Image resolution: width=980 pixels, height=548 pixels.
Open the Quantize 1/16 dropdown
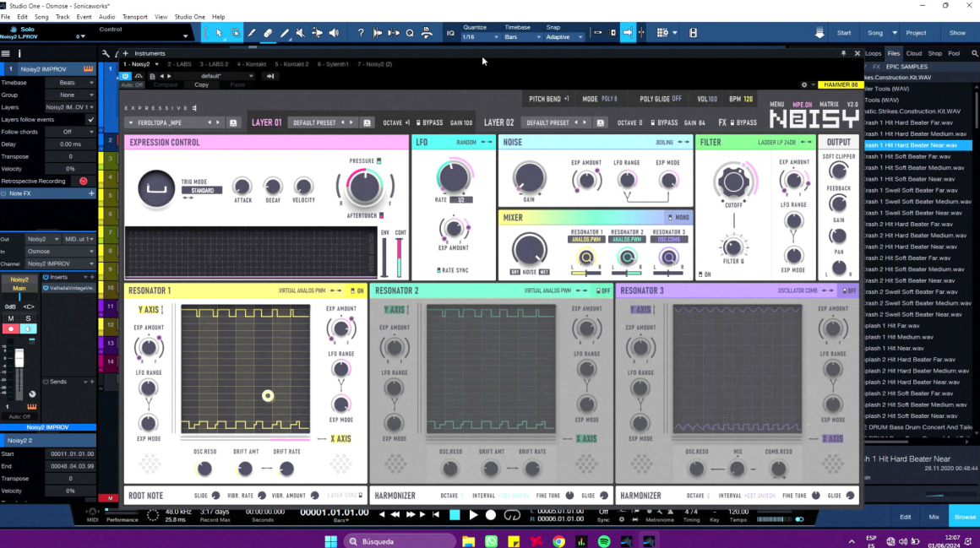(480, 37)
